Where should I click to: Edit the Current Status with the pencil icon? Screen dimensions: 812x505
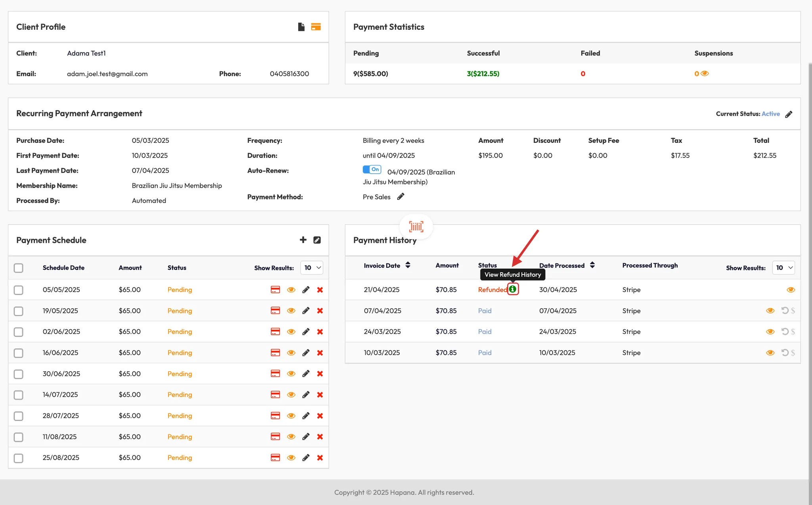(789, 114)
